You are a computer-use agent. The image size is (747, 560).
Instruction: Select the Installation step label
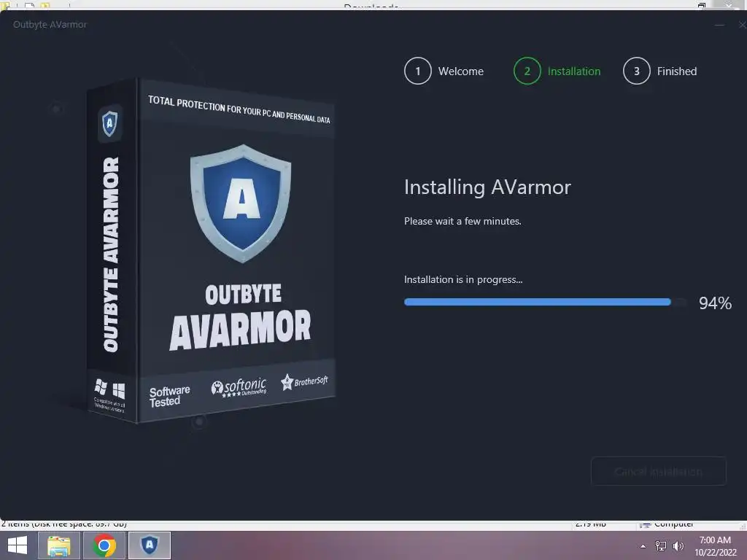point(573,71)
